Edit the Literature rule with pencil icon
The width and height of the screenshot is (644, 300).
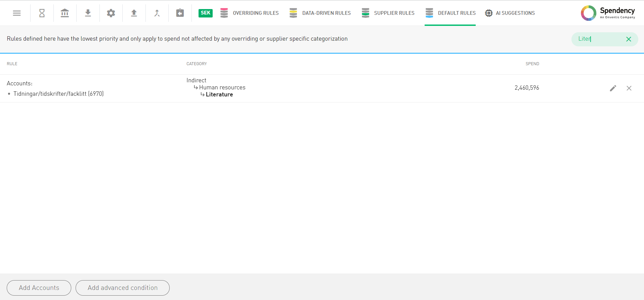pos(613,88)
